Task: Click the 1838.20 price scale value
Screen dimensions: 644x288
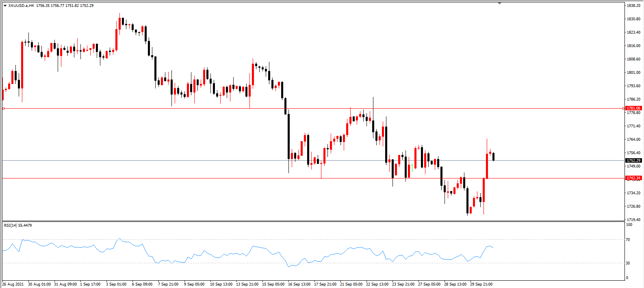Action: 634,6
